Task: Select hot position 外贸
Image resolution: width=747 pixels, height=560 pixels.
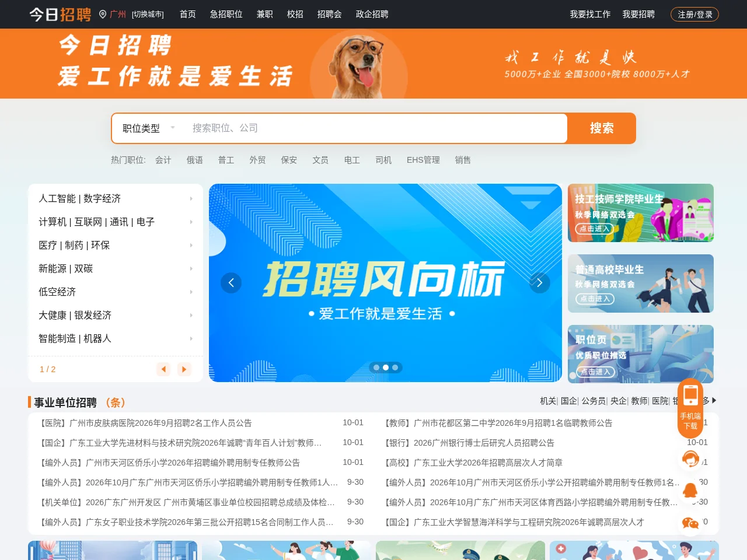Action: (258, 160)
